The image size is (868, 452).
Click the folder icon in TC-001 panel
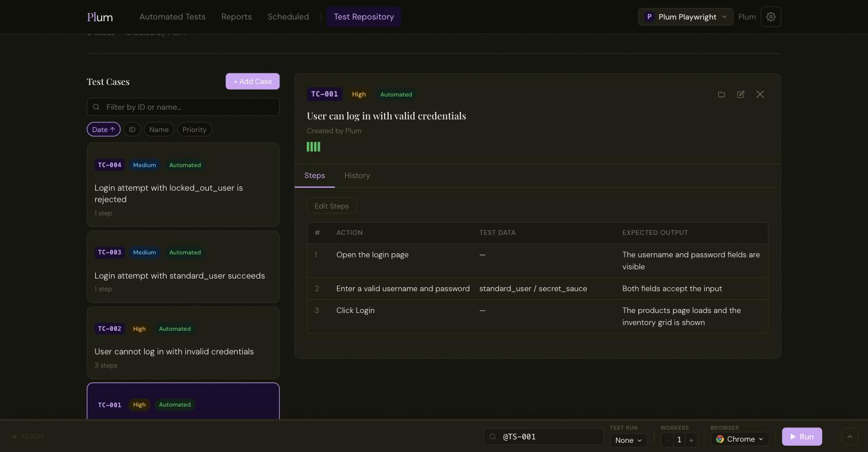722,94
